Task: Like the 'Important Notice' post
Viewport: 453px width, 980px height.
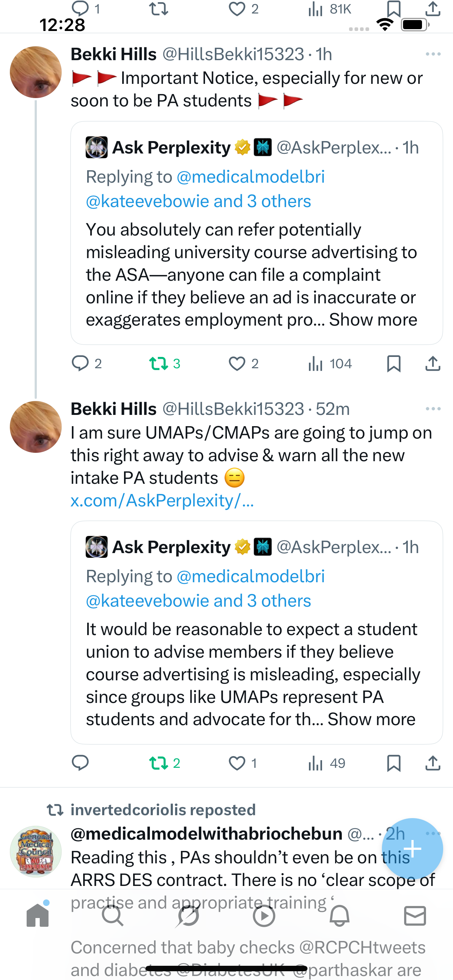Action: click(237, 364)
